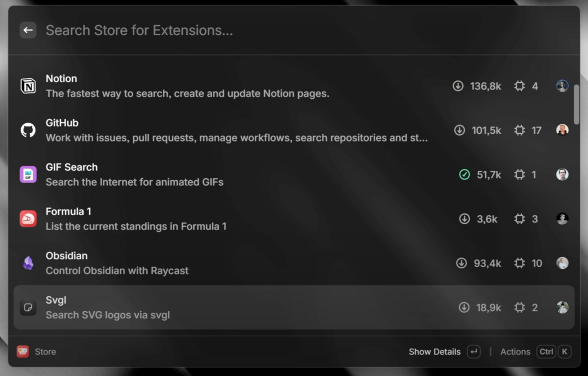588x376 pixels.
Task: Click the red Store icon in footer
Action: click(x=23, y=352)
